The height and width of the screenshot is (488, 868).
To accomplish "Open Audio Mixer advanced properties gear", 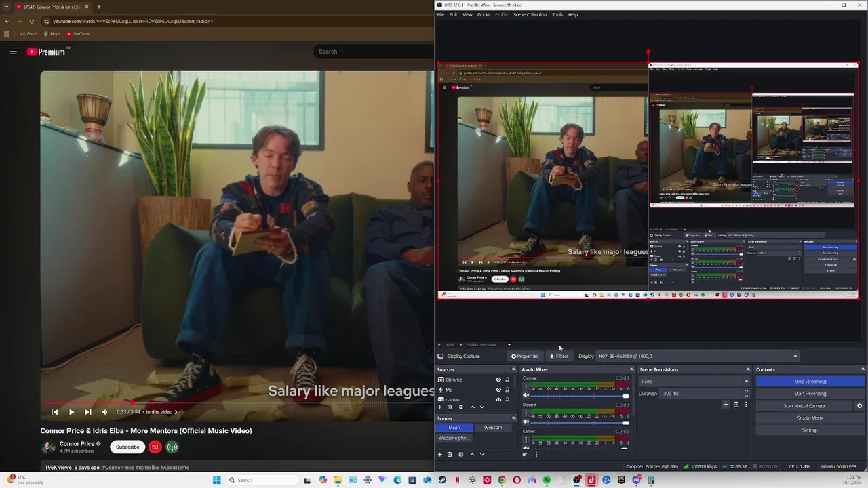I will coord(524,454).
